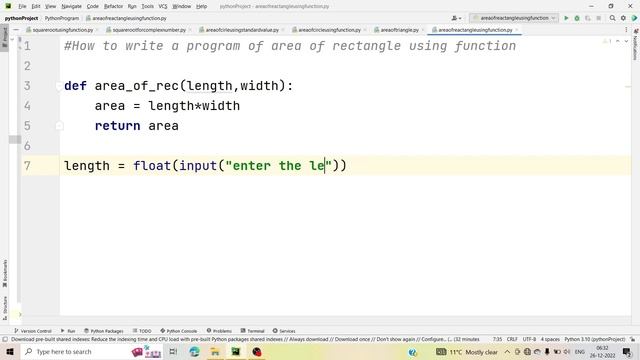The image size is (640, 360).
Task: Change CRLF line separator in status bar
Action: tap(512, 339)
